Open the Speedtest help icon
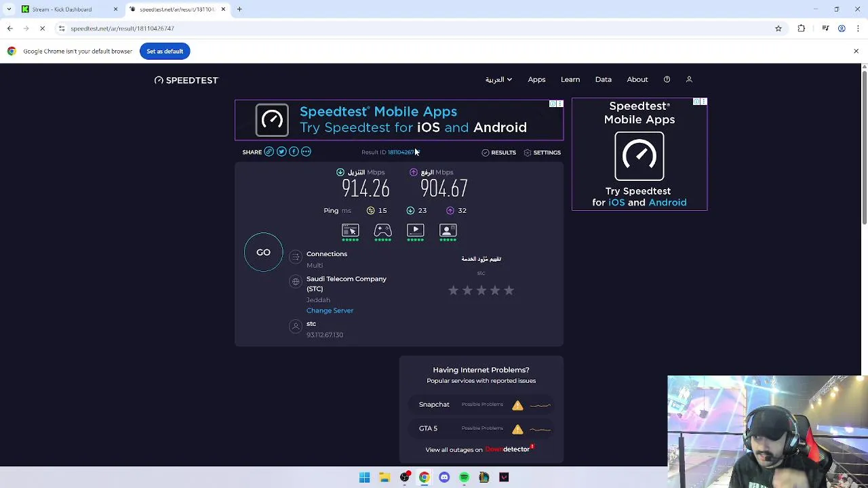The width and height of the screenshot is (868, 488). [x=667, y=79]
